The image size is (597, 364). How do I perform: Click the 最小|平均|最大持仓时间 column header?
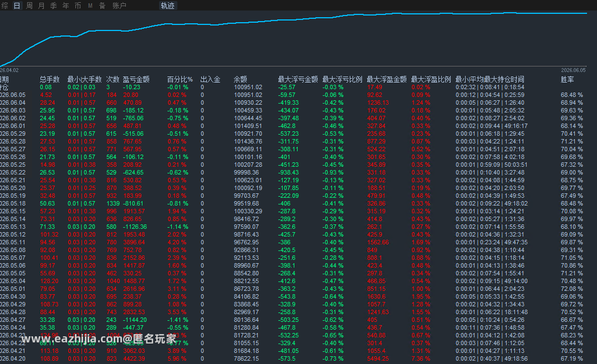(x=490, y=79)
